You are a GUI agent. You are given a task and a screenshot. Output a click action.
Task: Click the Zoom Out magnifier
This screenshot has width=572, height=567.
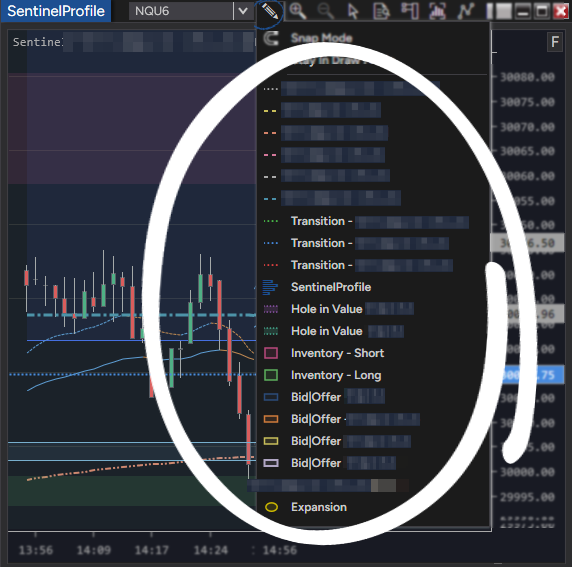click(x=325, y=11)
